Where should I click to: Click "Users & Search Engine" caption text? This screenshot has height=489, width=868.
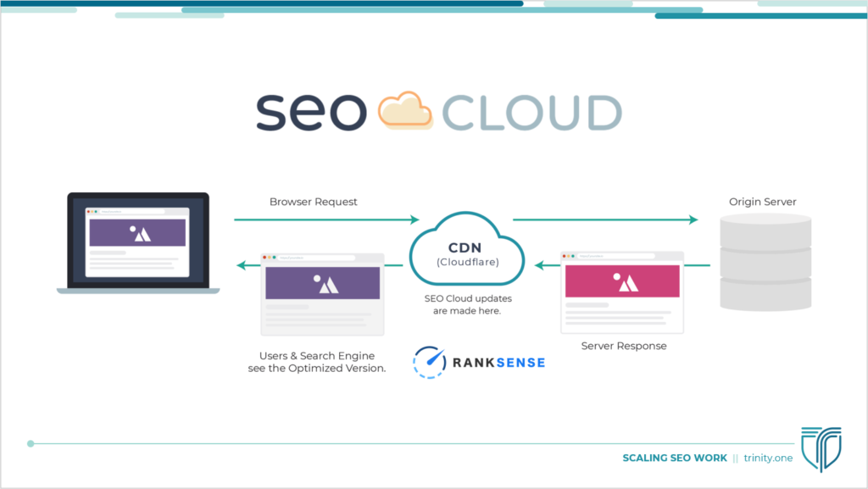tap(317, 356)
